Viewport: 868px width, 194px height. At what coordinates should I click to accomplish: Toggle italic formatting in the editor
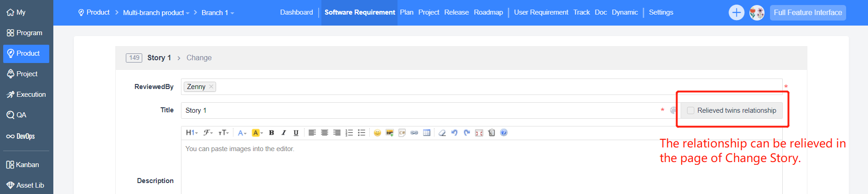click(x=284, y=133)
